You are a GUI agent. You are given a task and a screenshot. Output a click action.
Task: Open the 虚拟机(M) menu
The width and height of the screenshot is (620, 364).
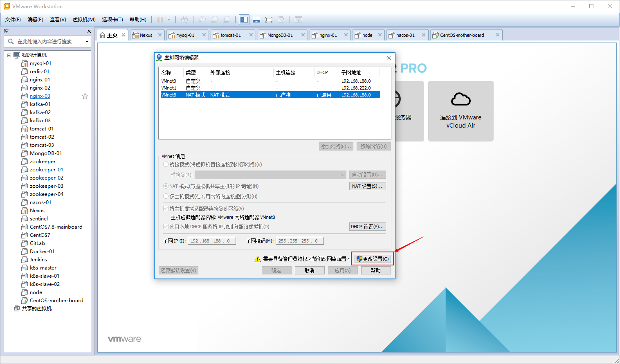(84, 20)
